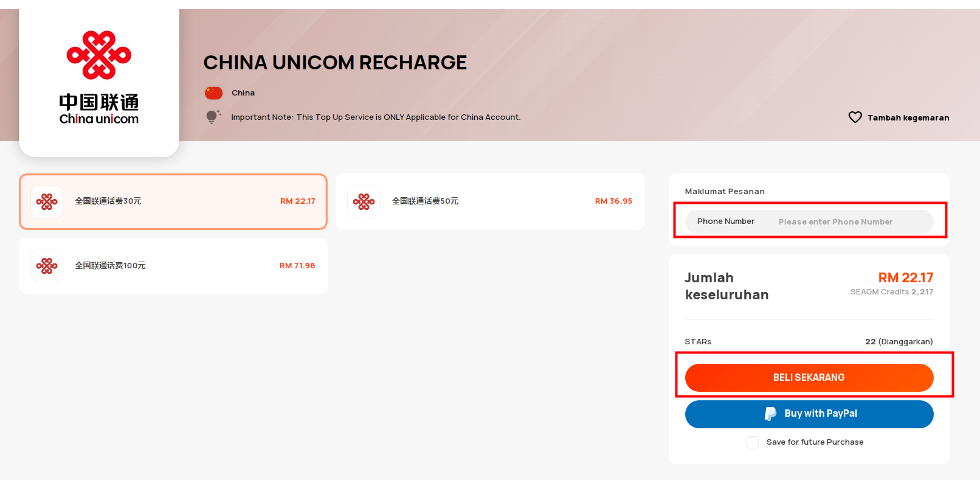Viewport: 980px width, 480px height.
Task: Click the lightbulb note icon
Action: [x=213, y=117]
